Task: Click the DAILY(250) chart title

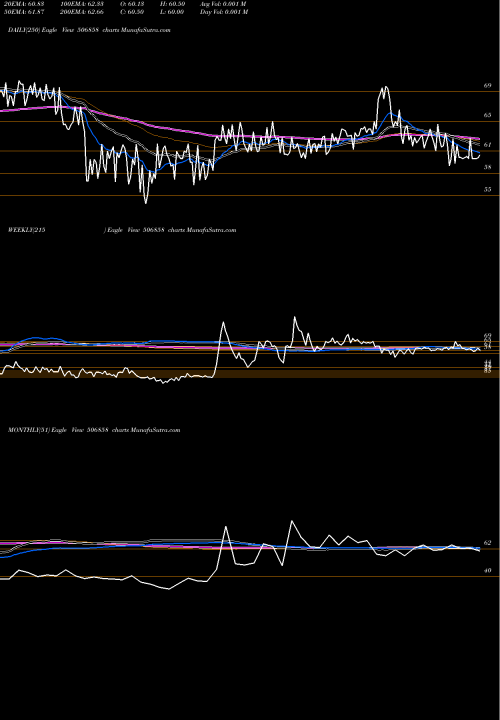Action: click(x=89, y=30)
